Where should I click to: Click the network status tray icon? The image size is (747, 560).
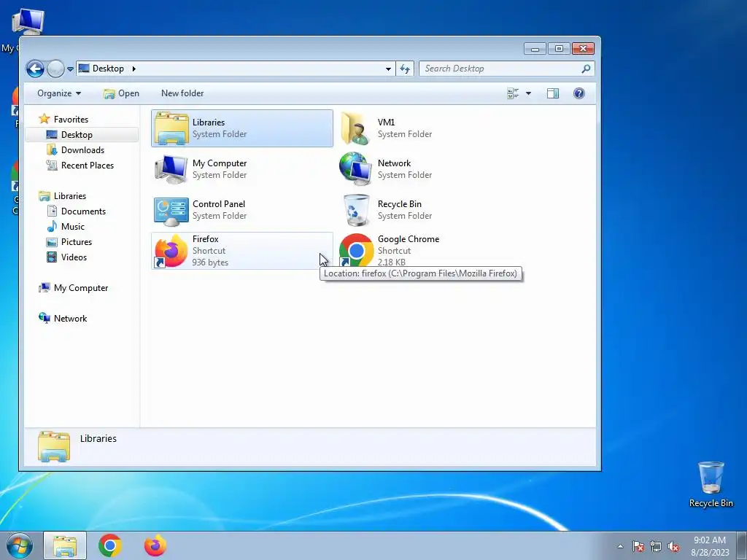656,546
